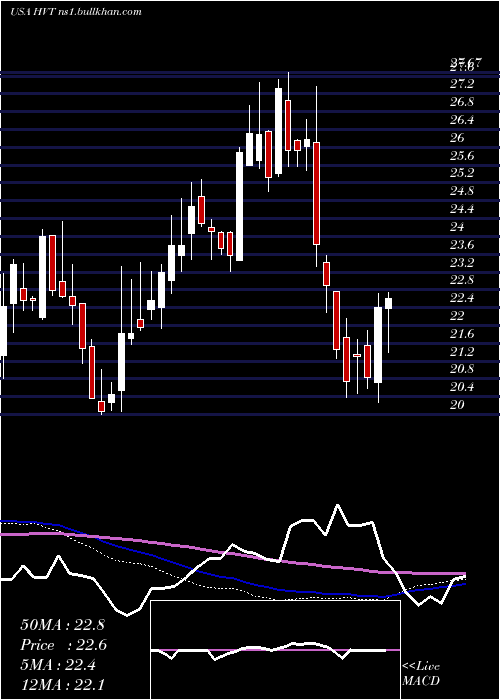Image resolution: width=500 pixels, height=700 pixels.
Task: Click the 22 price axis label
Action: [x=457, y=316]
